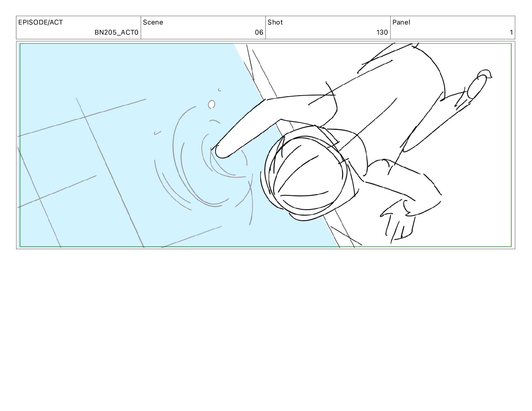
Task: Click the EPISODE/ACT header label
Action: click(40, 22)
